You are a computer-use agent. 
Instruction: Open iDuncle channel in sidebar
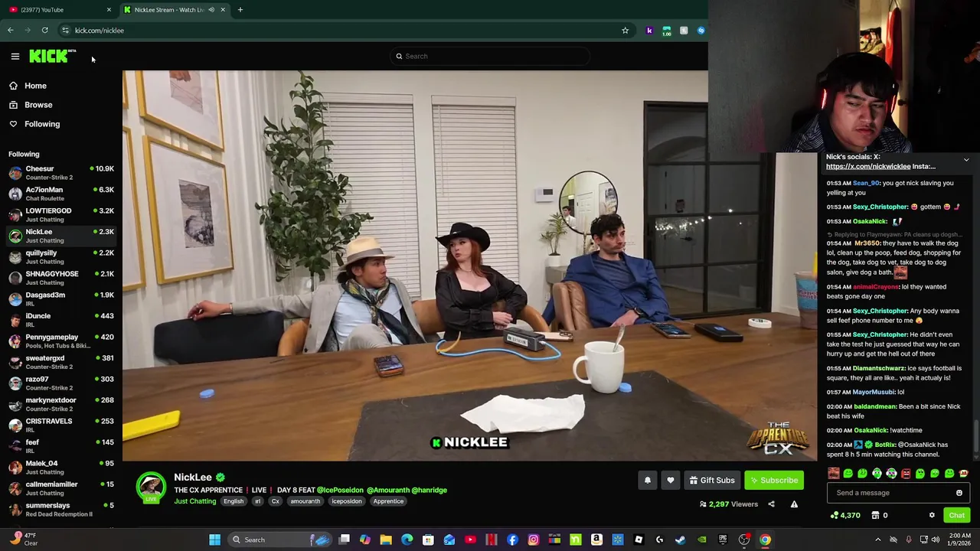coord(61,320)
